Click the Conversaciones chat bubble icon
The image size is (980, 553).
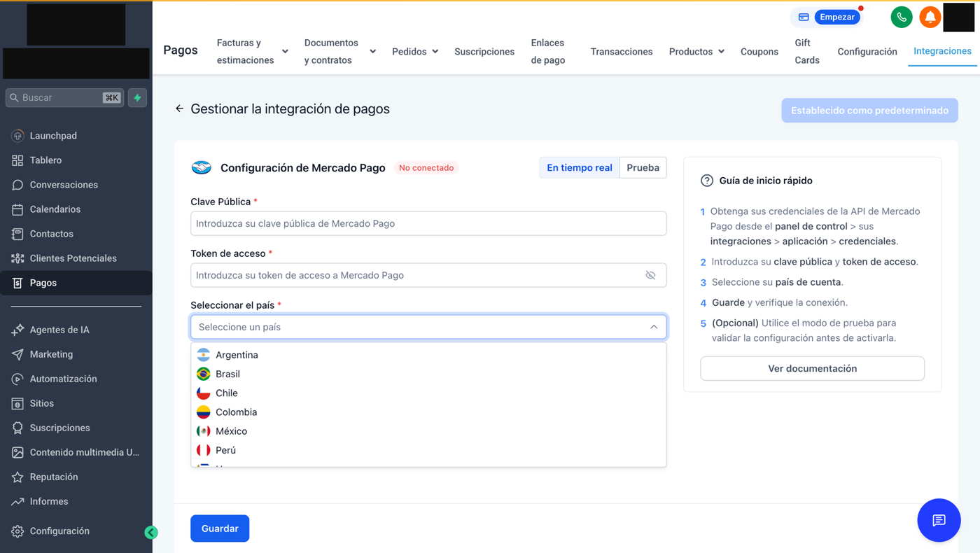point(17,185)
